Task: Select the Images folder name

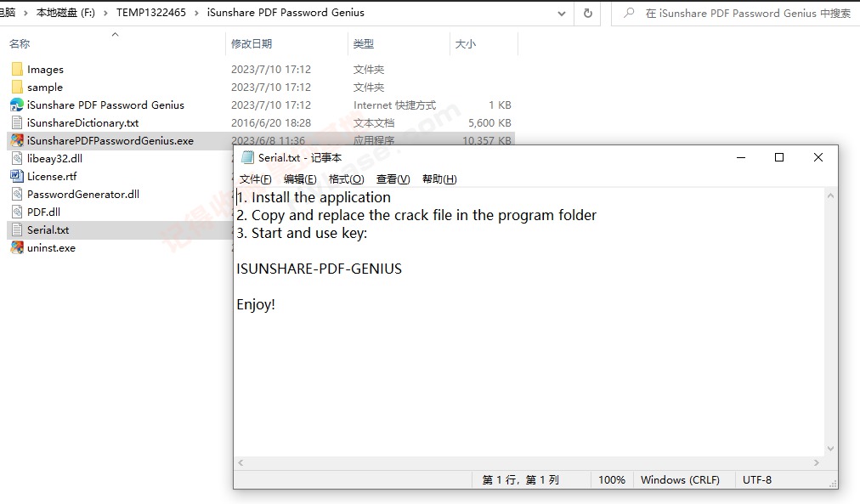Action: (46, 70)
